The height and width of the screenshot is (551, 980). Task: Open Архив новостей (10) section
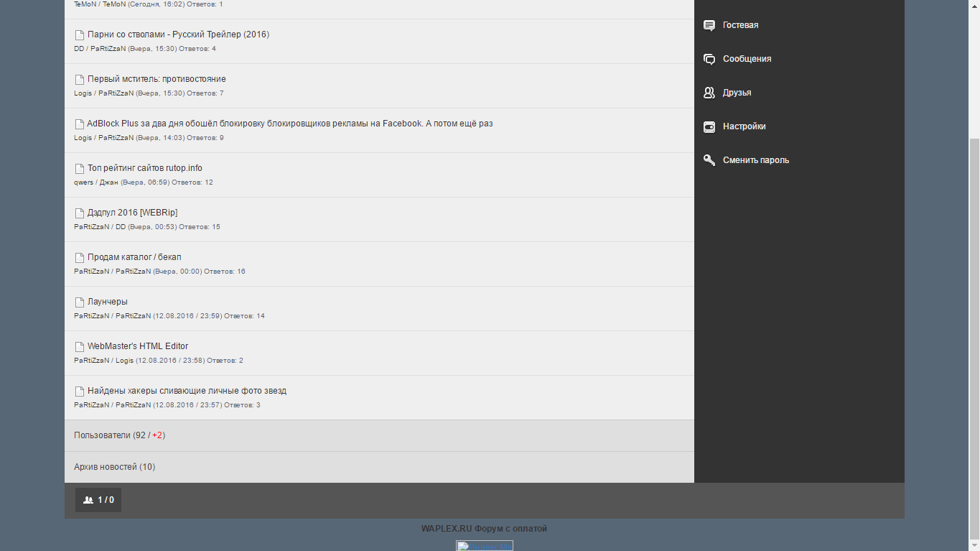pyautogui.click(x=379, y=467)
